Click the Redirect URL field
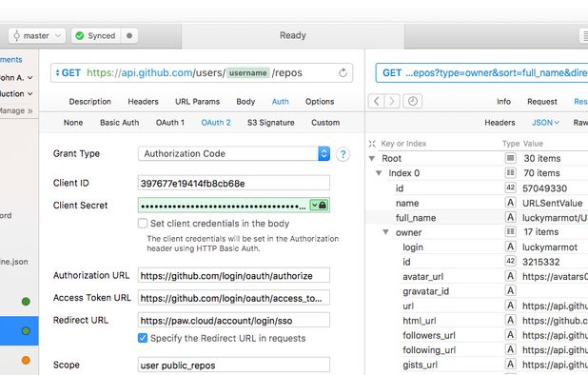 click(234, 320)
